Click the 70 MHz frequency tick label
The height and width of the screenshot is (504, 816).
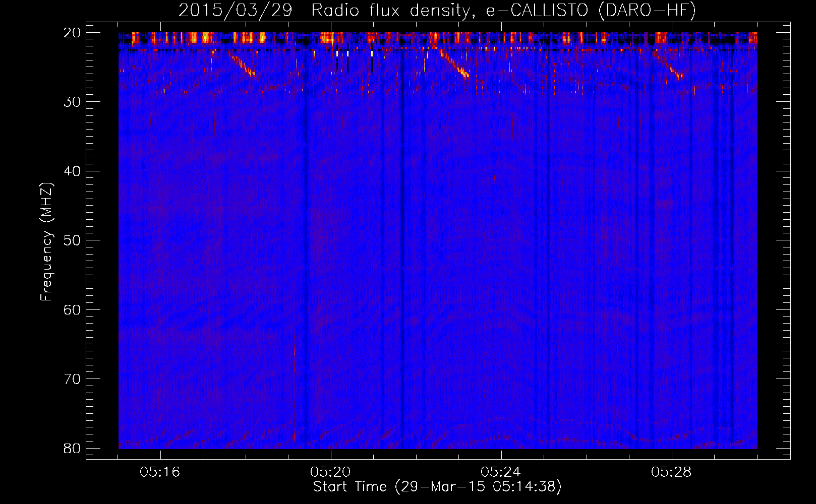point(72,379)
